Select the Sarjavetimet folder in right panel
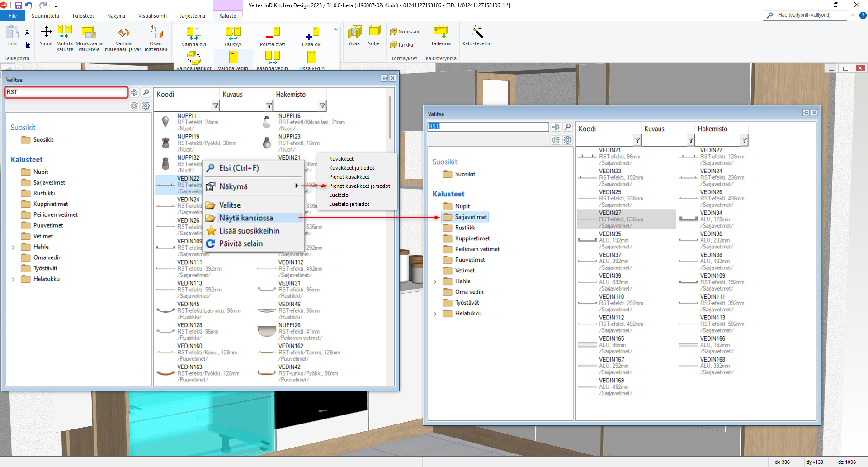The width and height of the screenshot is (868, 467). (x=470, y=217)
